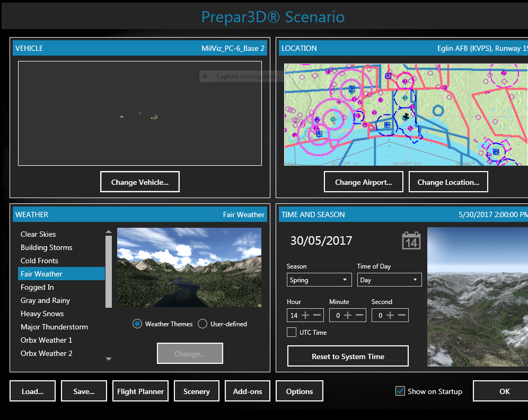
Task: Choose Fogged In weather theme
Action: click(61, 287)
